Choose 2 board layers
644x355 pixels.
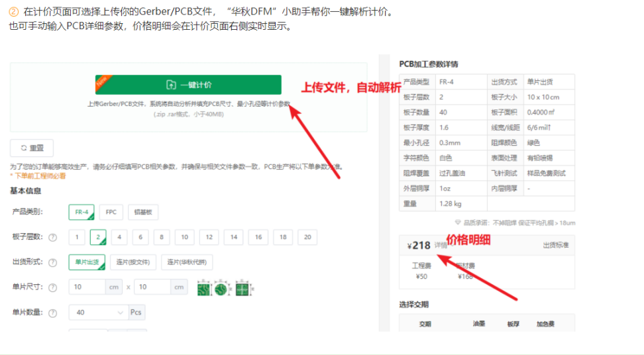[98, 237]
